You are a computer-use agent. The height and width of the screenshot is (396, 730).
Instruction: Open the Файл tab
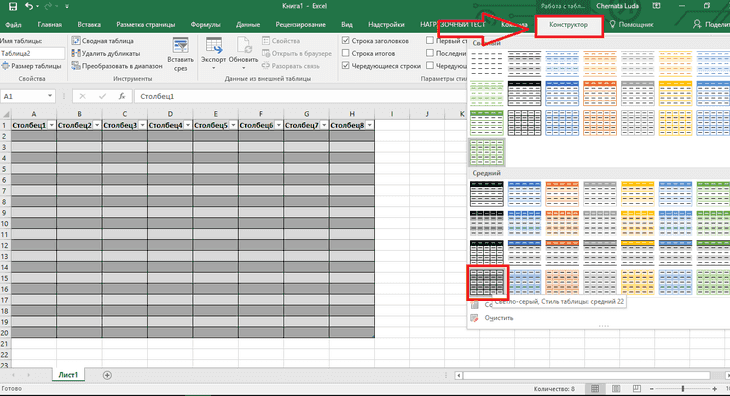14,25
